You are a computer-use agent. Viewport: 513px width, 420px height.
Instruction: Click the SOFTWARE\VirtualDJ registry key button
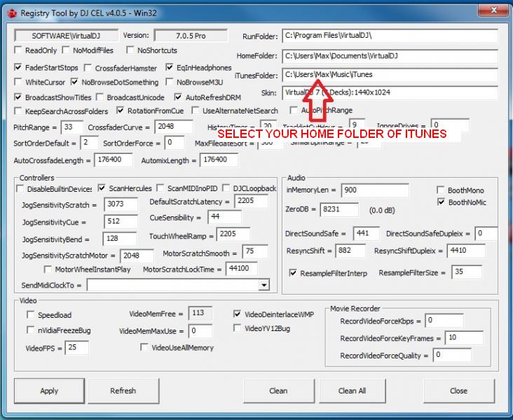[x=66, y=36]
